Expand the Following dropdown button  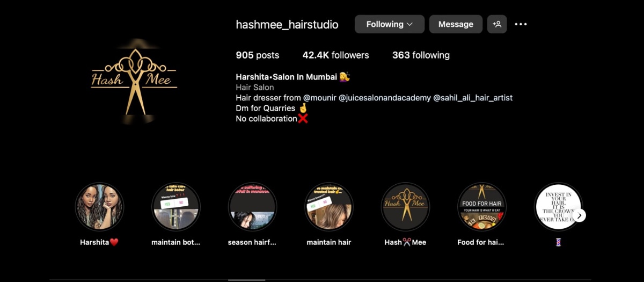point(390,24)
